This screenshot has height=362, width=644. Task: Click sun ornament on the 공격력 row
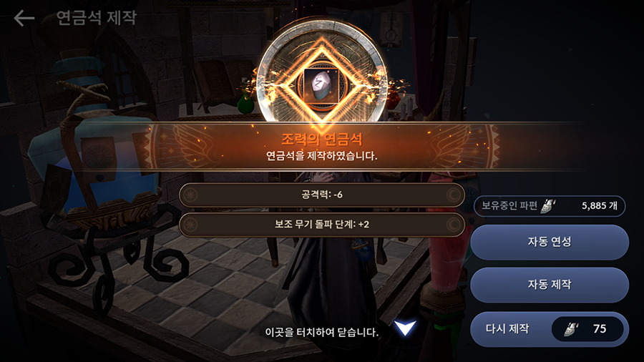pos(190,195)
